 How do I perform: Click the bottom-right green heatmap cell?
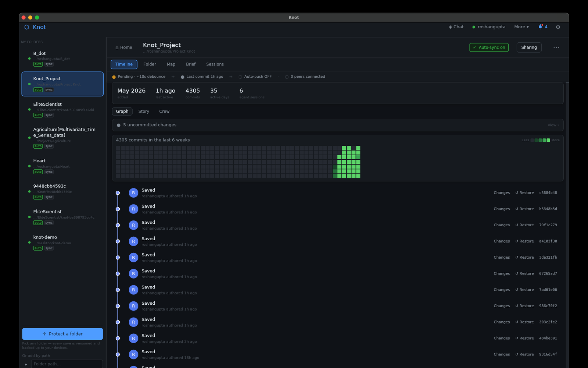pyautogui.click(x=358, y=176)
